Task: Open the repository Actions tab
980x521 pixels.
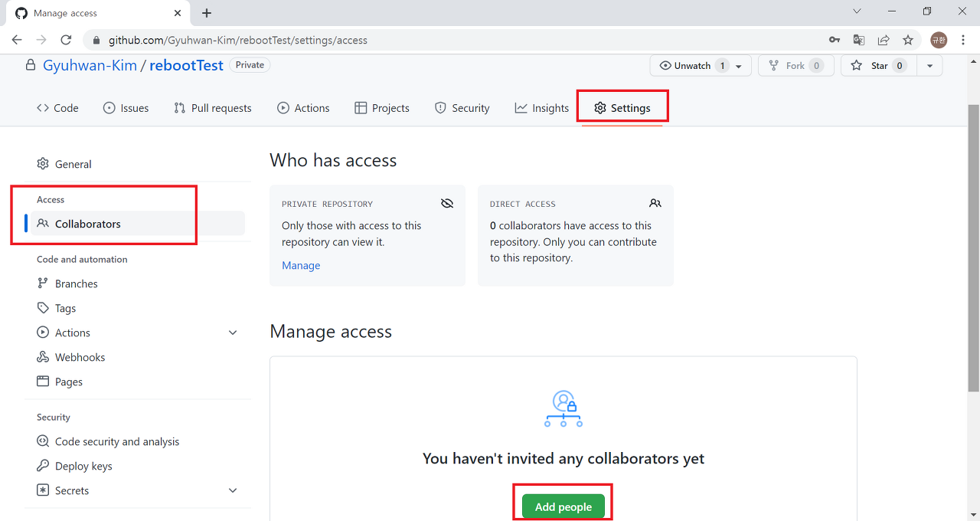Action: click(304, 108)
